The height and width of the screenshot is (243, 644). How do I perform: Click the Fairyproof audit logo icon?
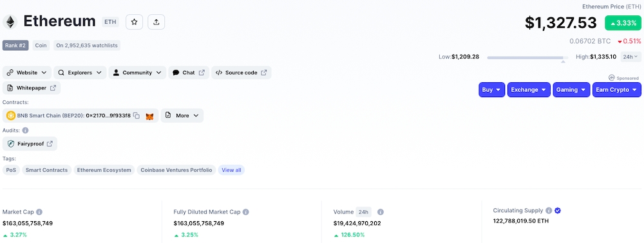tap(11, 144)
